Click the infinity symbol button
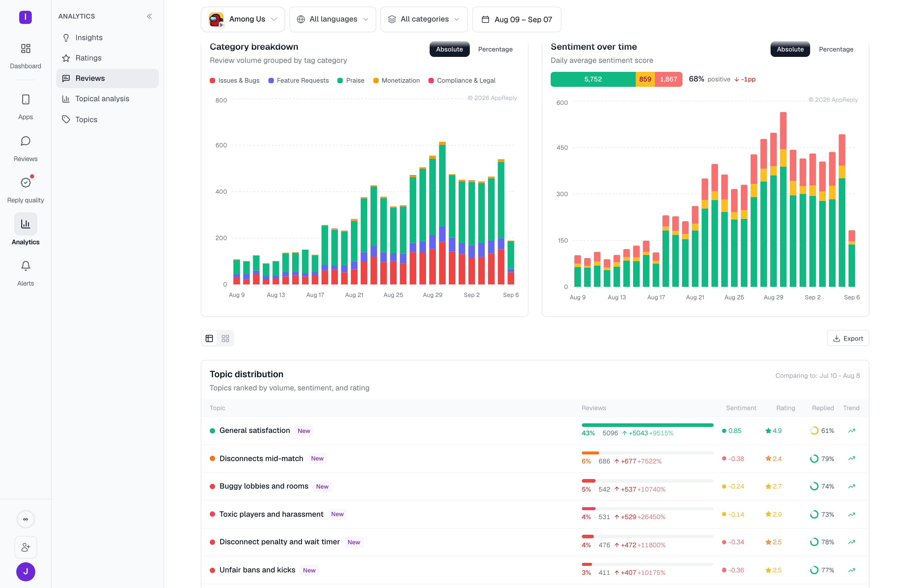The image size is (906, 588). (x=25, y=519)
